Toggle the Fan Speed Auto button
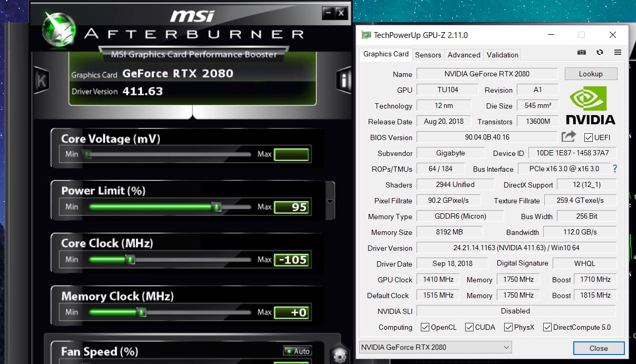The width and height of the screenshot is (636, 364). point(297,351)
